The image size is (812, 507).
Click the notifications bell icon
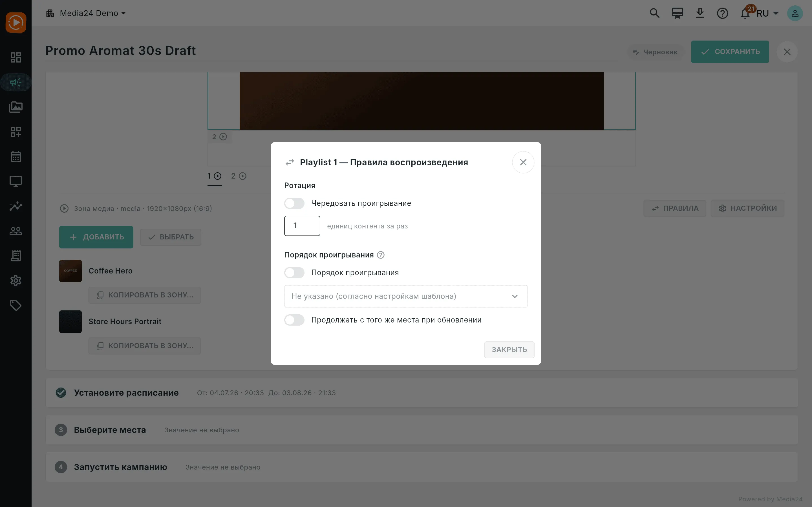(x=745, y=14)
